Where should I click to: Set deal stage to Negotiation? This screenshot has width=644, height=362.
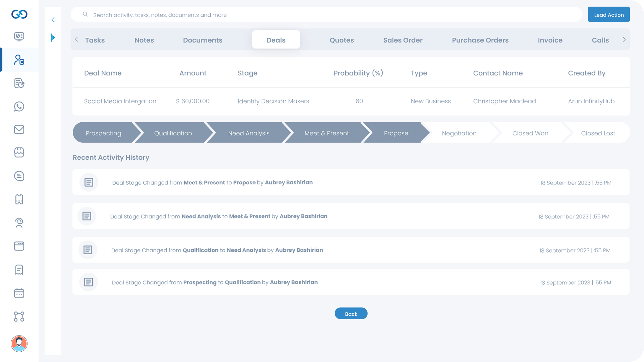459,133
